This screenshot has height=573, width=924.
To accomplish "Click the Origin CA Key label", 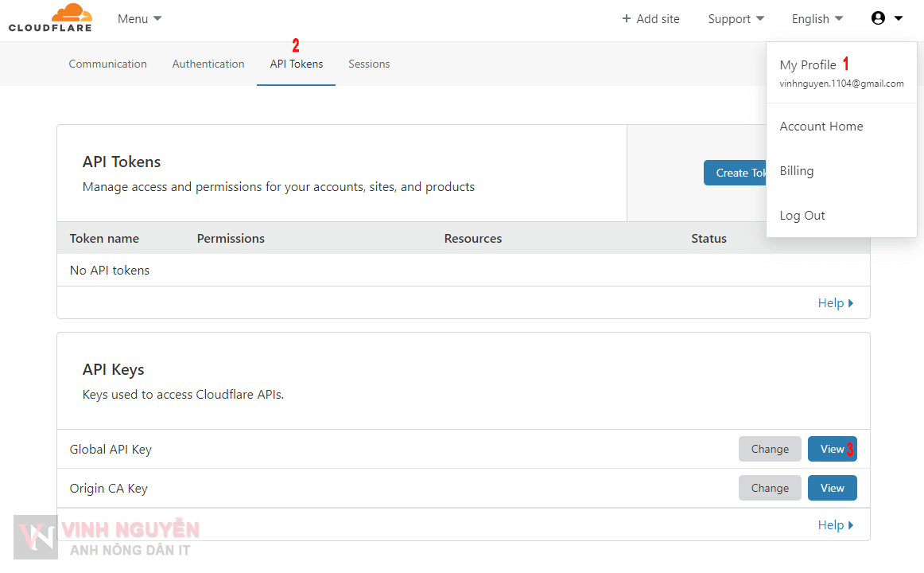I will 108,489.
